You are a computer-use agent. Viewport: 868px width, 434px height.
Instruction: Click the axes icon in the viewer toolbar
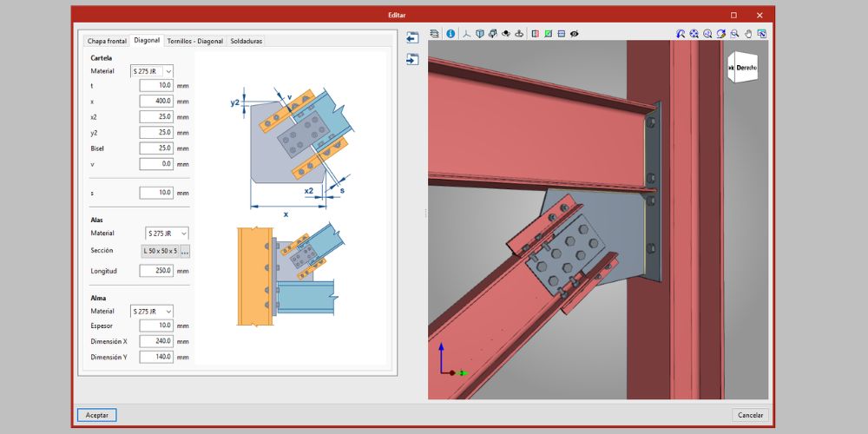coord(466,34)
